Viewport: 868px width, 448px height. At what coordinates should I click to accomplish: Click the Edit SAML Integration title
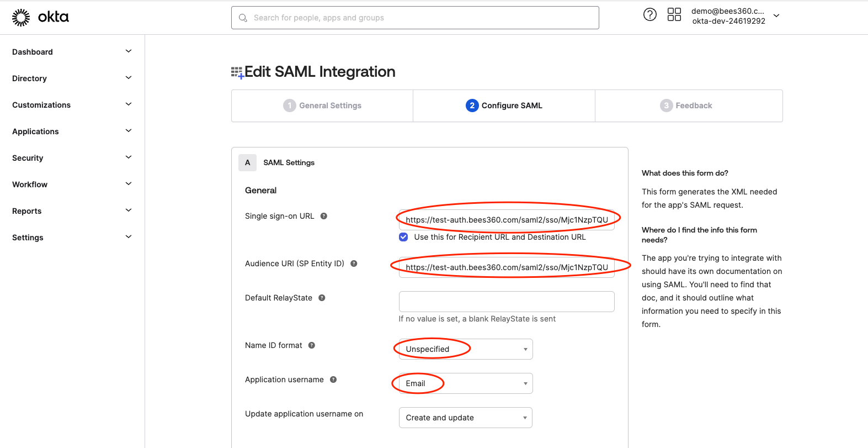(x=320, y=72)
